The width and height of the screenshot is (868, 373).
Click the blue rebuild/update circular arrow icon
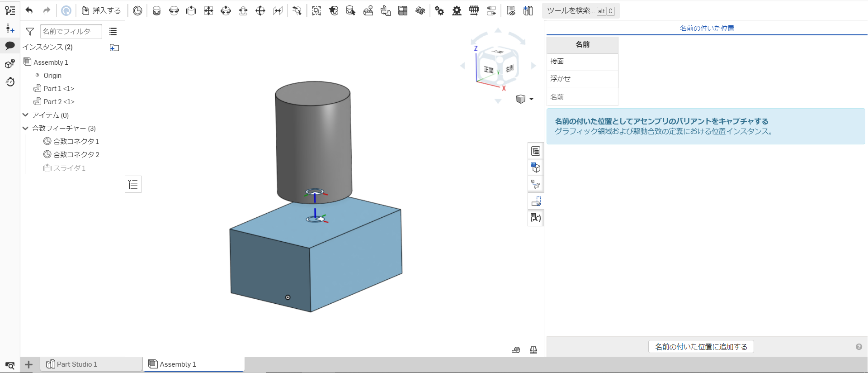pos(66,10)
